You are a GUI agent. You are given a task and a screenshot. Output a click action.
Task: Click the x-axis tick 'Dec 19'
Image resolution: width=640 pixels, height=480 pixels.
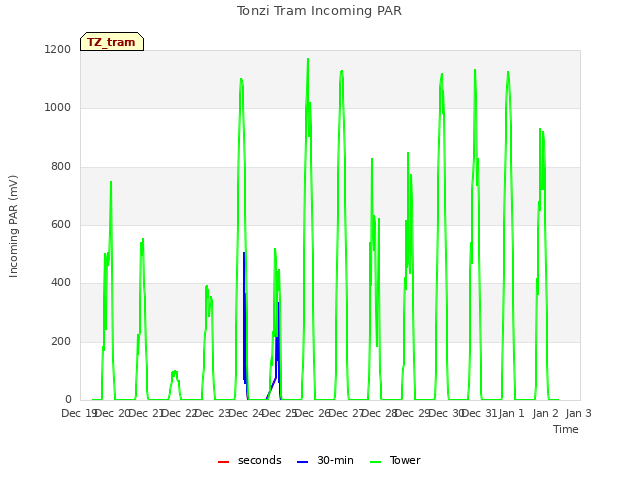click(79, 413)
